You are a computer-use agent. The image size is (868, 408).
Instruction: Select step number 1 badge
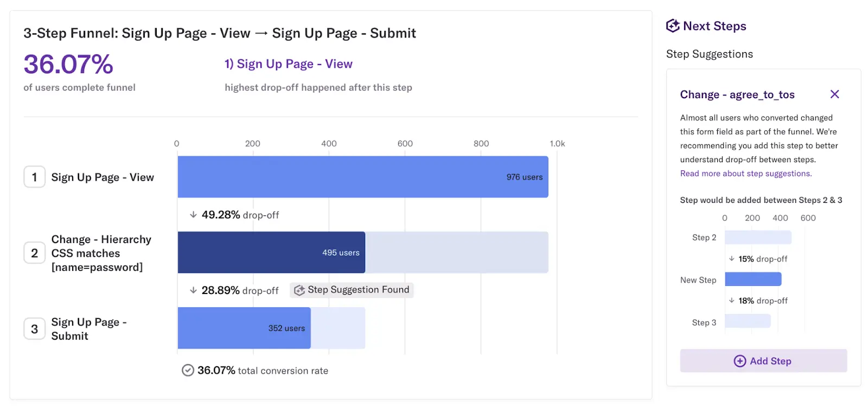tap(34, 177)
